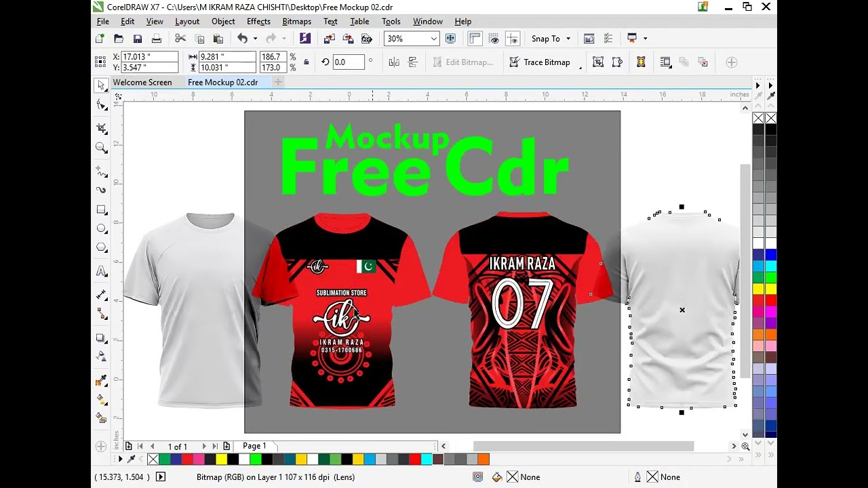Select the Parallel Dimension tool

(x=102, y=294)
